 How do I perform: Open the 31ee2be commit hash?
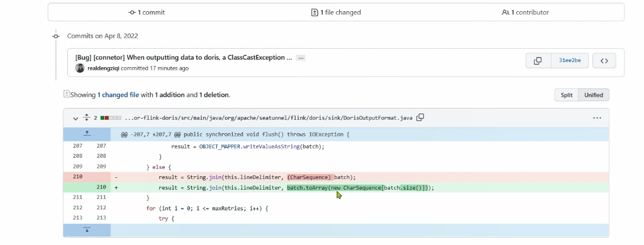coord(569,61)
